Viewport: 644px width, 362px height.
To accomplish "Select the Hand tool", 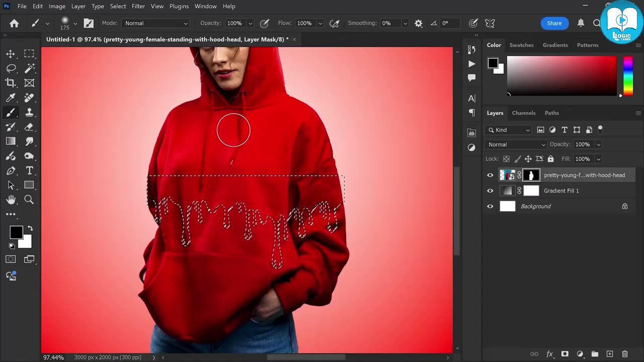I will (11, 200).
